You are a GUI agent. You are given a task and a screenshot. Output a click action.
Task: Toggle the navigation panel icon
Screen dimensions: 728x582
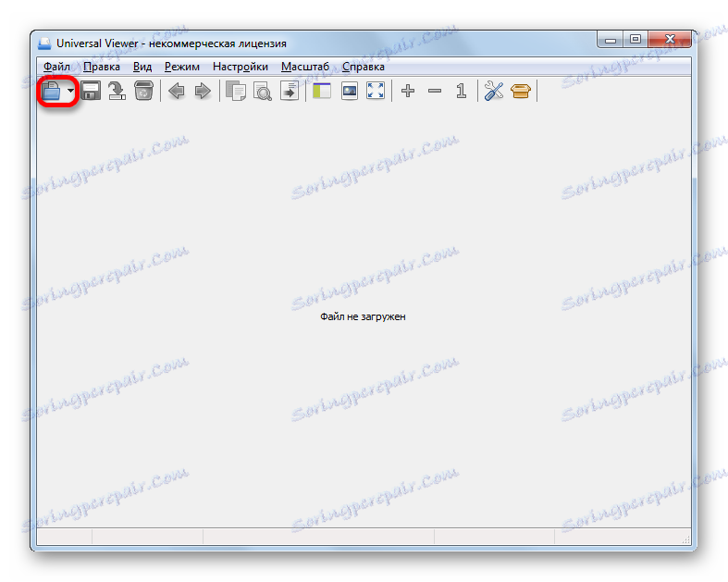(322, 91)
